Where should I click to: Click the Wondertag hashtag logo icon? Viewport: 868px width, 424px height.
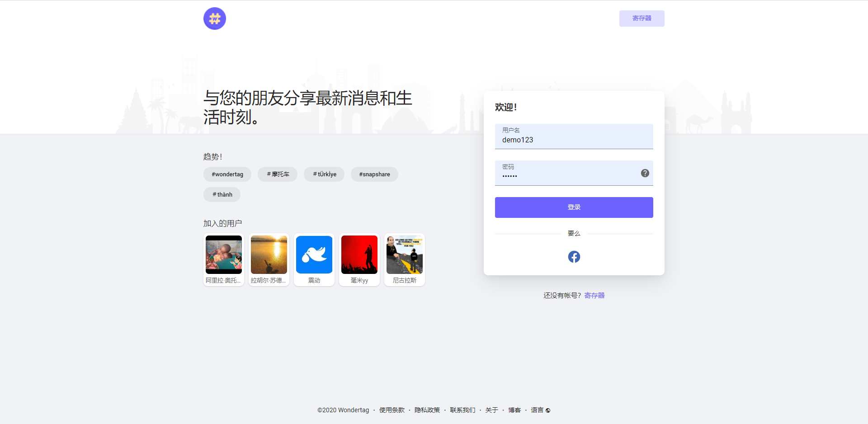tap(214, 19)
